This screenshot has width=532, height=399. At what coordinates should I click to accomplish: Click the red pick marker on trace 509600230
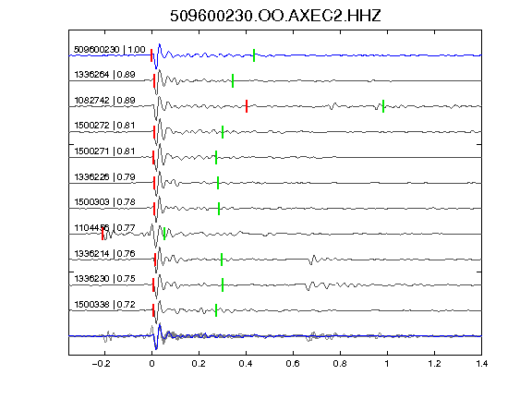click(x=151, y=55)
